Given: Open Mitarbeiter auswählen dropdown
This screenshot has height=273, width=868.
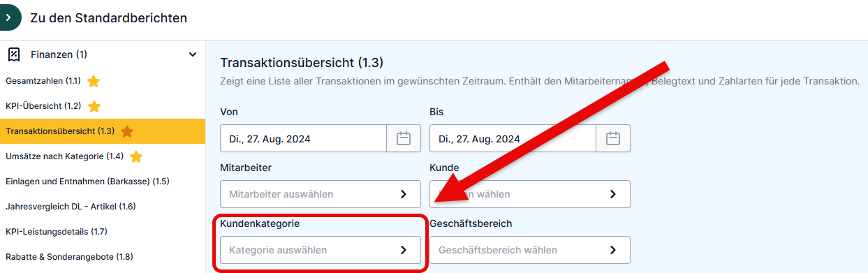Looking at the screenshot, I should click(321, 194).
